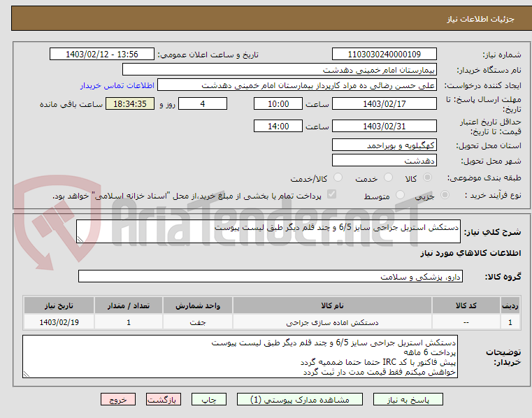Click the شرح کلی نیاز text area
This screenshot has height=418, width=532.
[x=268, y=231]
